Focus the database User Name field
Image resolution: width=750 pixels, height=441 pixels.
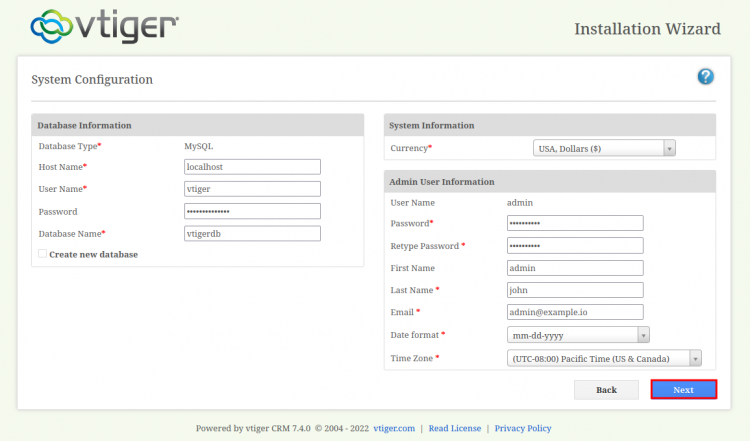click(252, 189)
